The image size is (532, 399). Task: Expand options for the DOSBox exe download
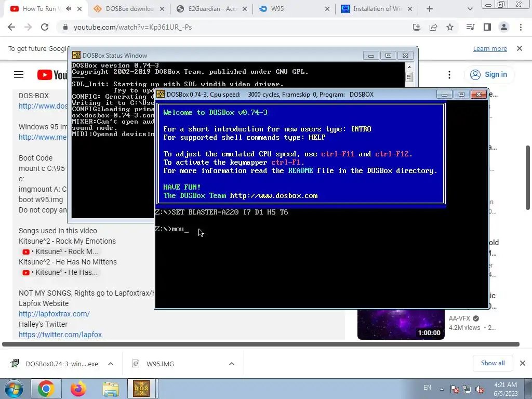click(111, 364)
